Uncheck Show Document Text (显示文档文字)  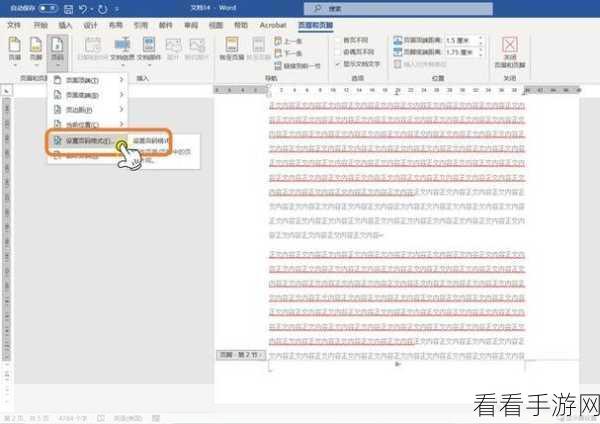338,64
